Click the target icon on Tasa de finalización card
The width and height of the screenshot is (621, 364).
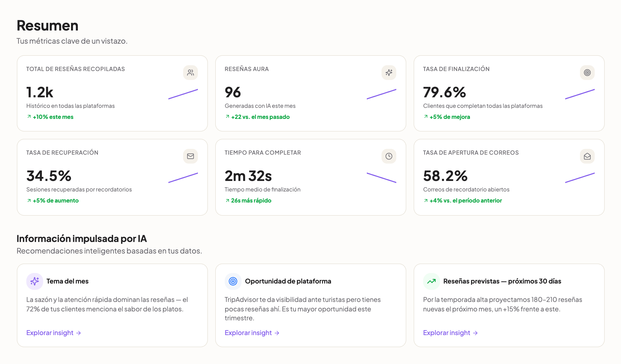[x=587, y=73]
